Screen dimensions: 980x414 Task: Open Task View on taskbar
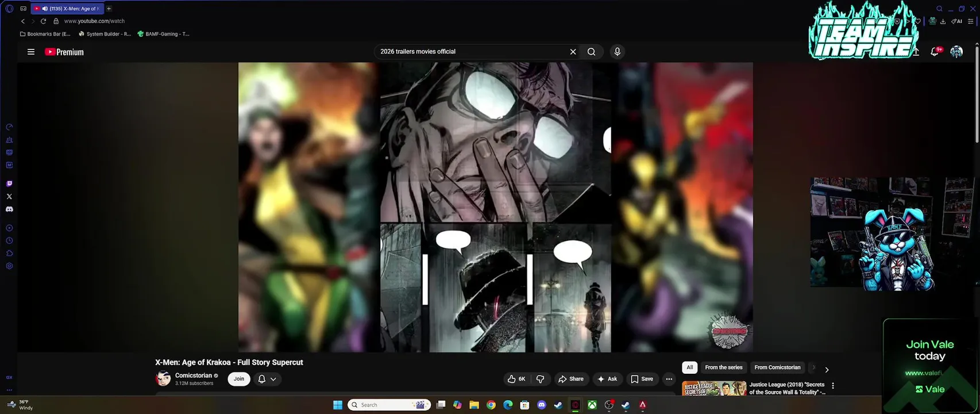441,405
